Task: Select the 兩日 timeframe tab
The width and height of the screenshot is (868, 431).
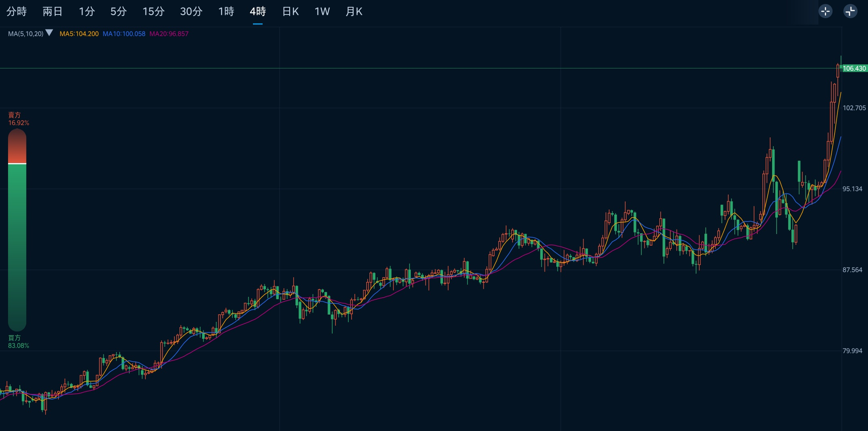Action: [x=52, y=12]
